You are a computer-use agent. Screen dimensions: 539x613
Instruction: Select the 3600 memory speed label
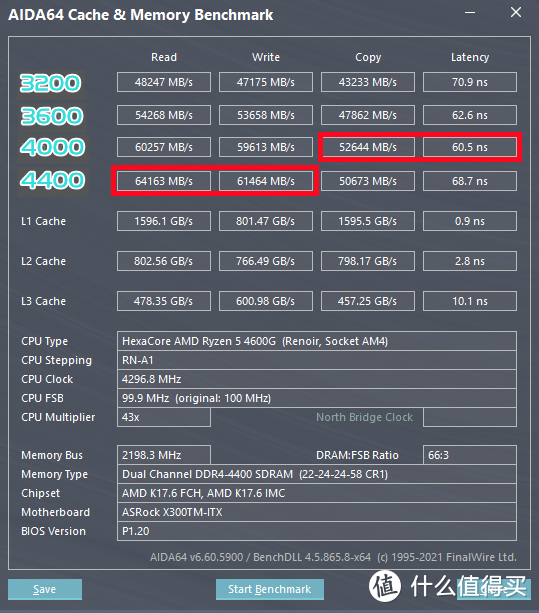(52, 116)
